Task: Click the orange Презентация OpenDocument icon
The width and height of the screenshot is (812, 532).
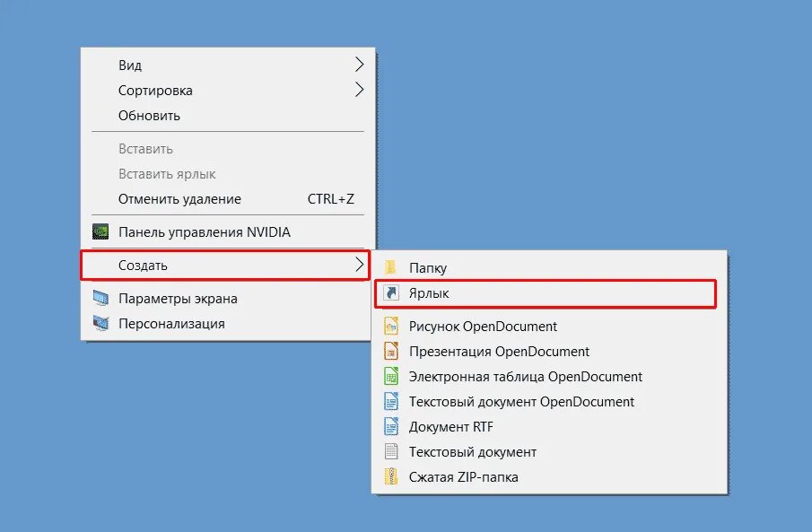Action: (x=391, y=351)
